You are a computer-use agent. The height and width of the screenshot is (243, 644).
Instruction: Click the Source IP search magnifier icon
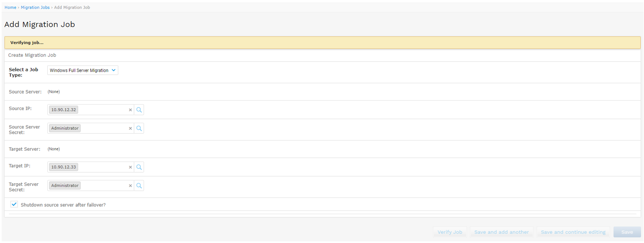(139, 110)
